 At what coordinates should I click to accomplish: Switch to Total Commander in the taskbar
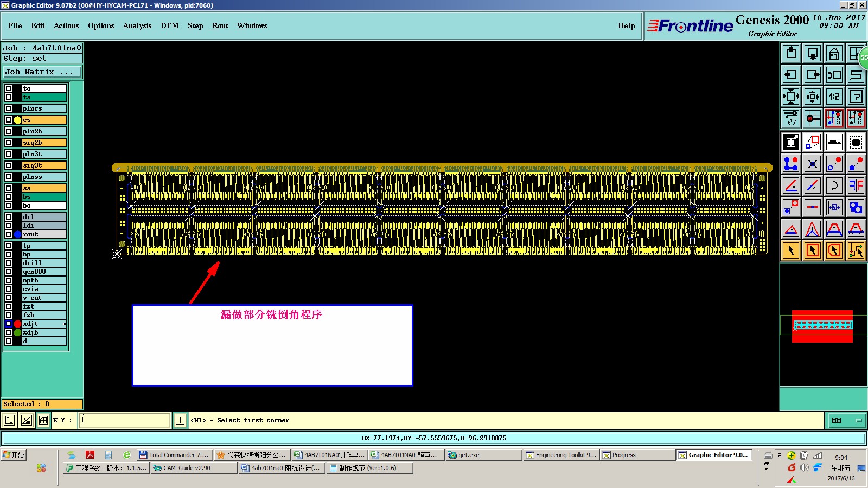pos(175,455)
